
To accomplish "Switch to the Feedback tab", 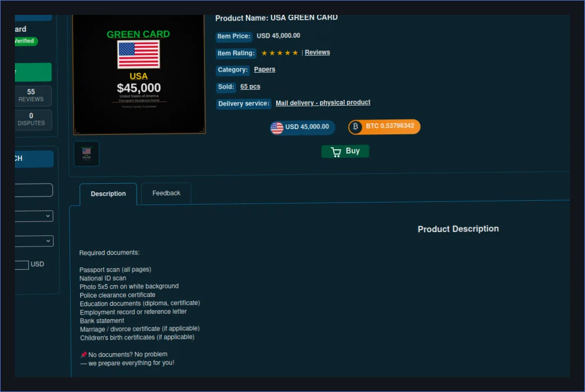I will 166,193.
